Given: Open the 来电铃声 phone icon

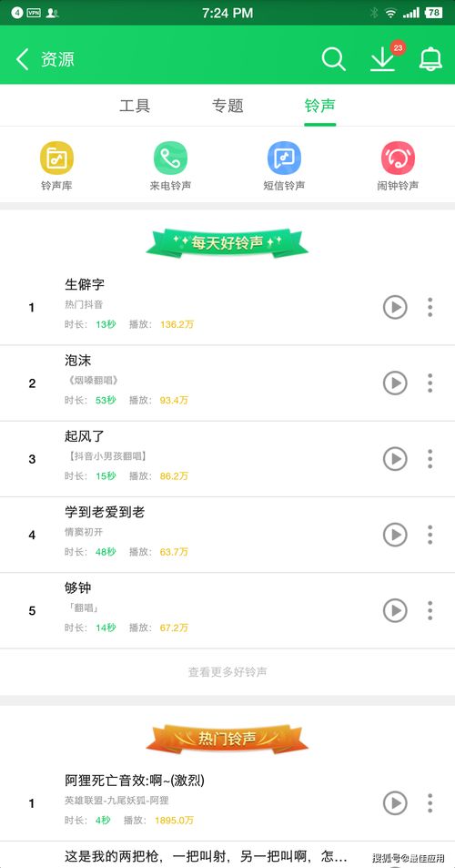Looking at the screenshot, I should tap(170, 158).
